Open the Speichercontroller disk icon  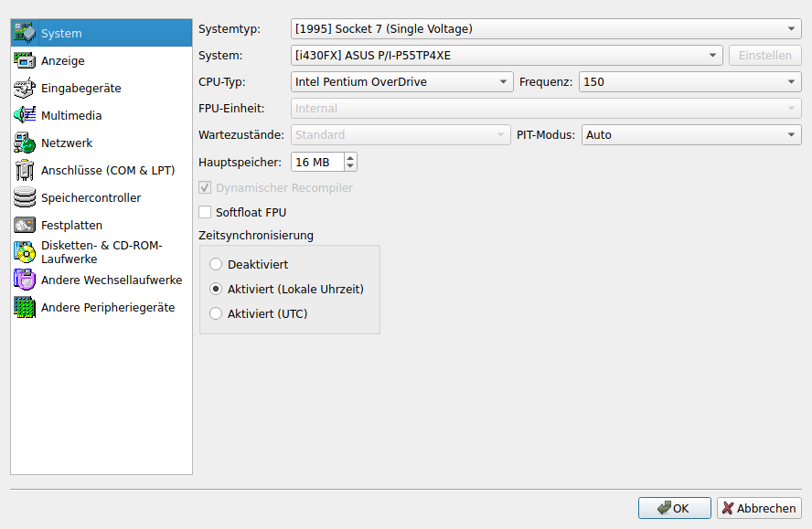point(25,198)
